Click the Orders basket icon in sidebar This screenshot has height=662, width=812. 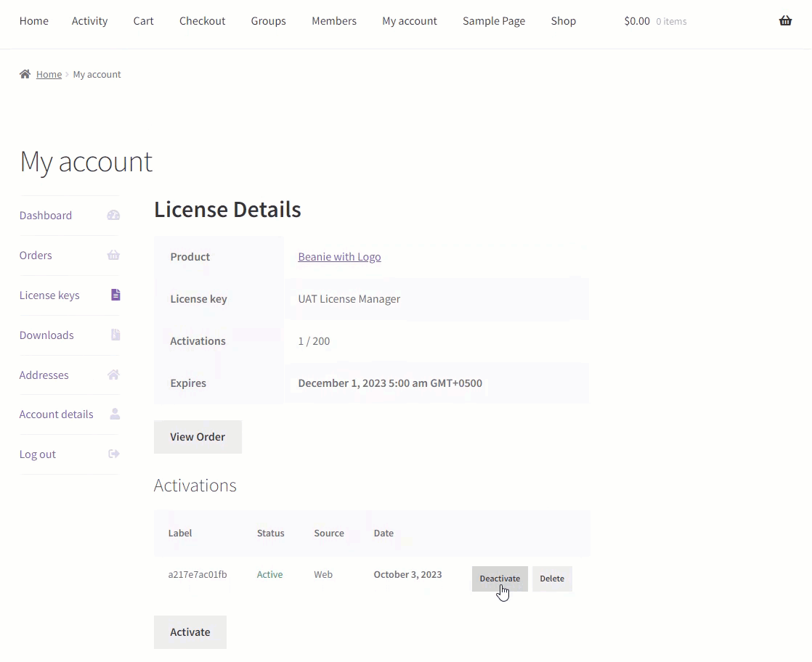coord(113,255)
